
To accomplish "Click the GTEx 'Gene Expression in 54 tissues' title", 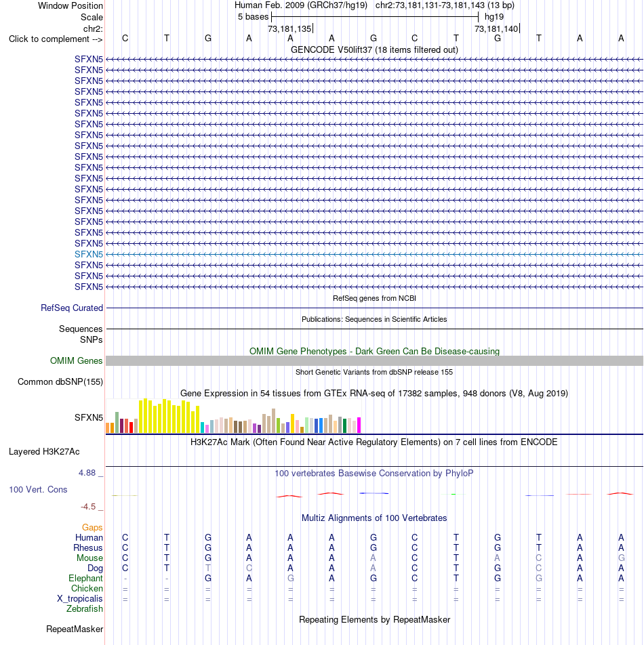I will coord(374,394).
